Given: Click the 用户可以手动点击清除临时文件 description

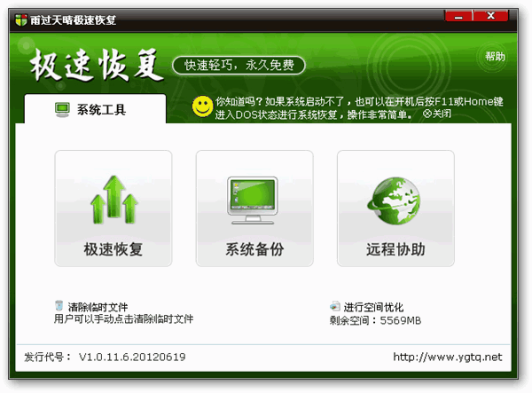Looking at the screenshot, I should pyautogui.click(x=123, y=319).
